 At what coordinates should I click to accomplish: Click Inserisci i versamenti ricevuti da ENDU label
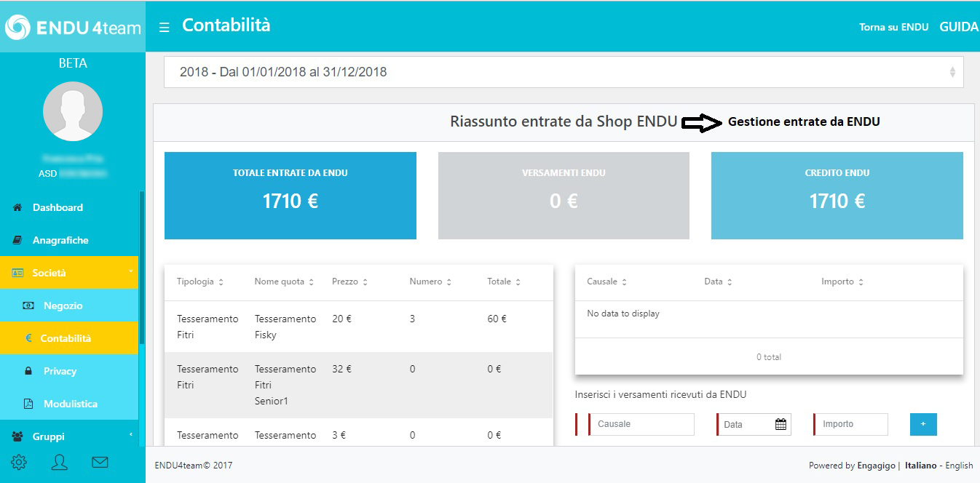click(x=660, y=394)
